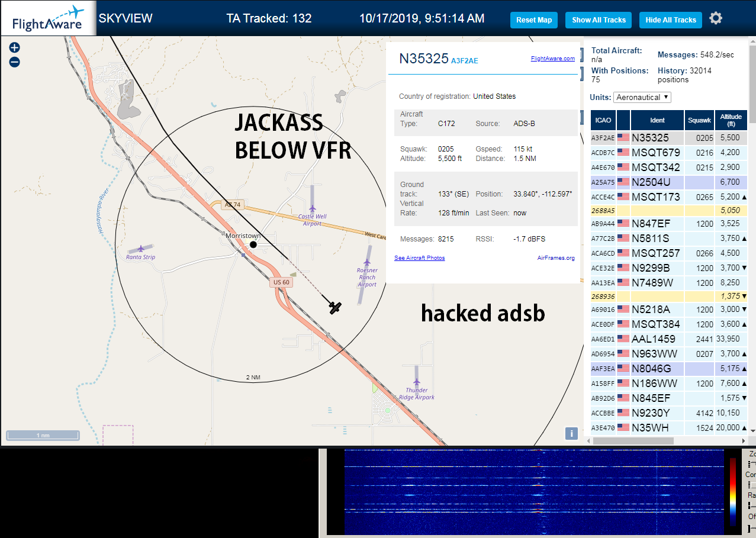Click the Castle Well Airport icon
Screen dimensions: 756x538
[x=313, y=208]
